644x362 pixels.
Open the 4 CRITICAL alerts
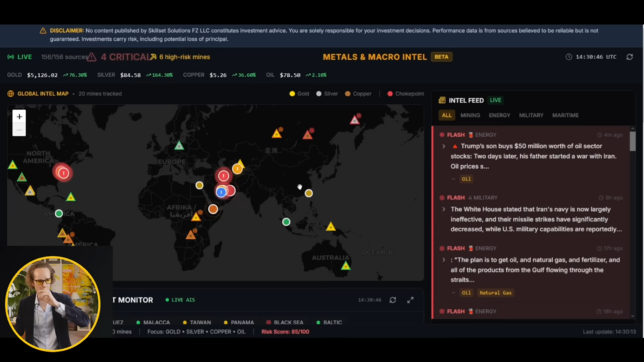126,57
